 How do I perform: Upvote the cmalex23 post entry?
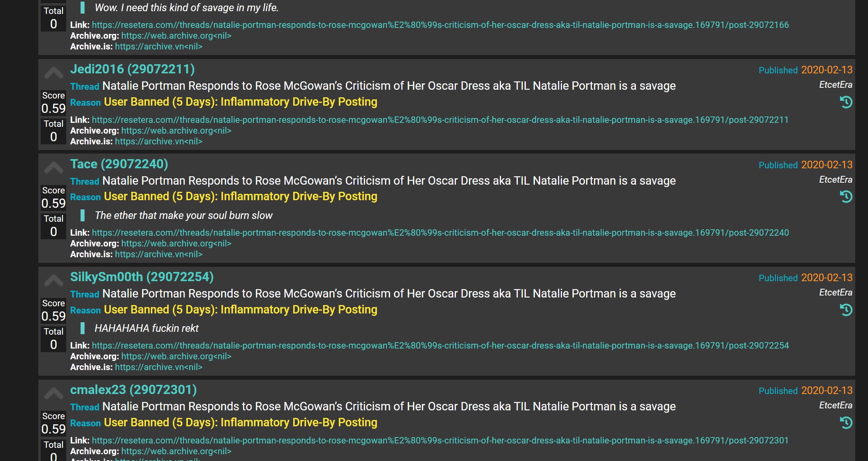[53, 394]
